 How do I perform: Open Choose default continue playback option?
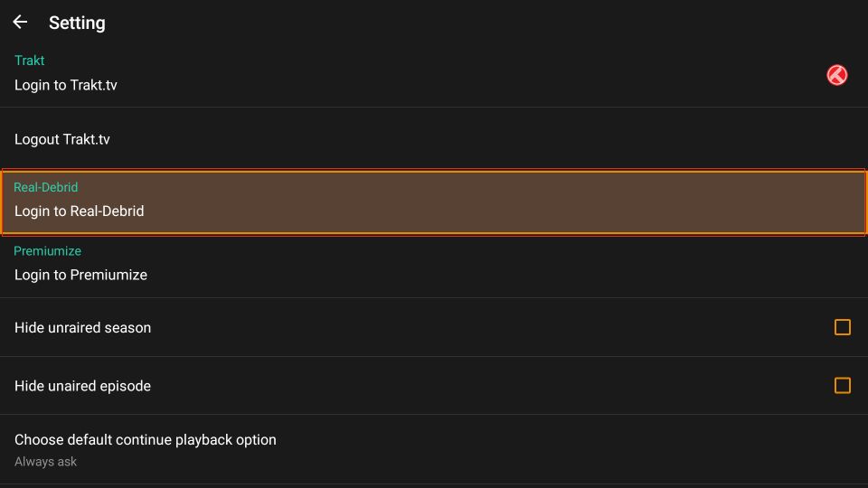434,449
